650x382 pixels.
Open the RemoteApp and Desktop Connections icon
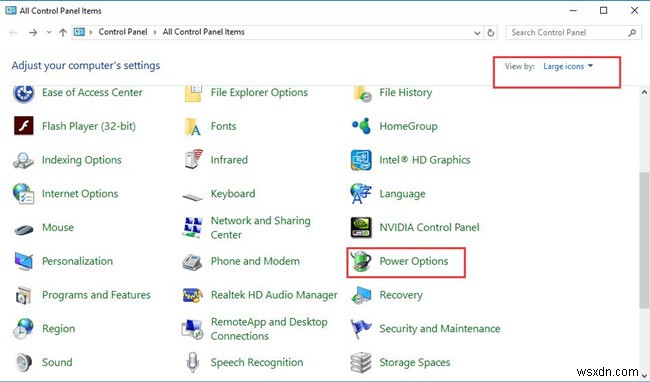192,329
